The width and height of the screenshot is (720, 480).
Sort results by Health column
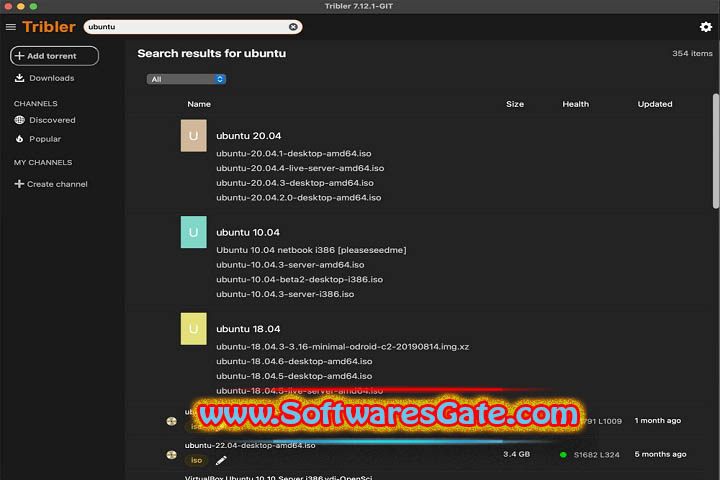coord(575,104)
